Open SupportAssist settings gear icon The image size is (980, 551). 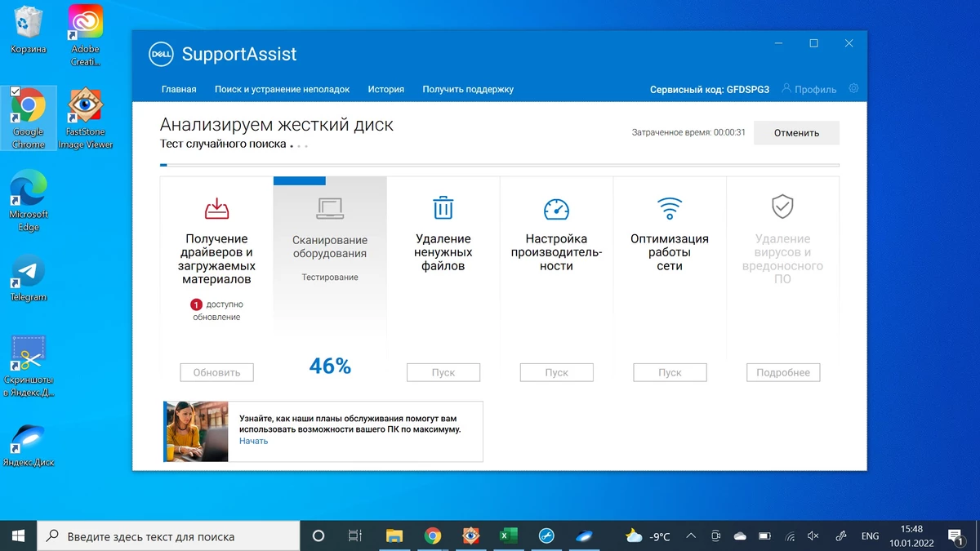(x=853, y=88)
